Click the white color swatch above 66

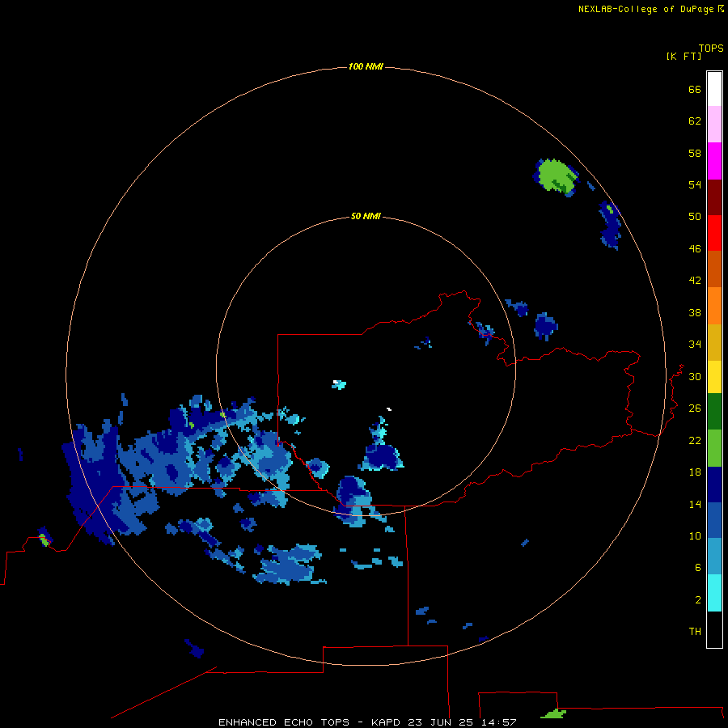714,89
